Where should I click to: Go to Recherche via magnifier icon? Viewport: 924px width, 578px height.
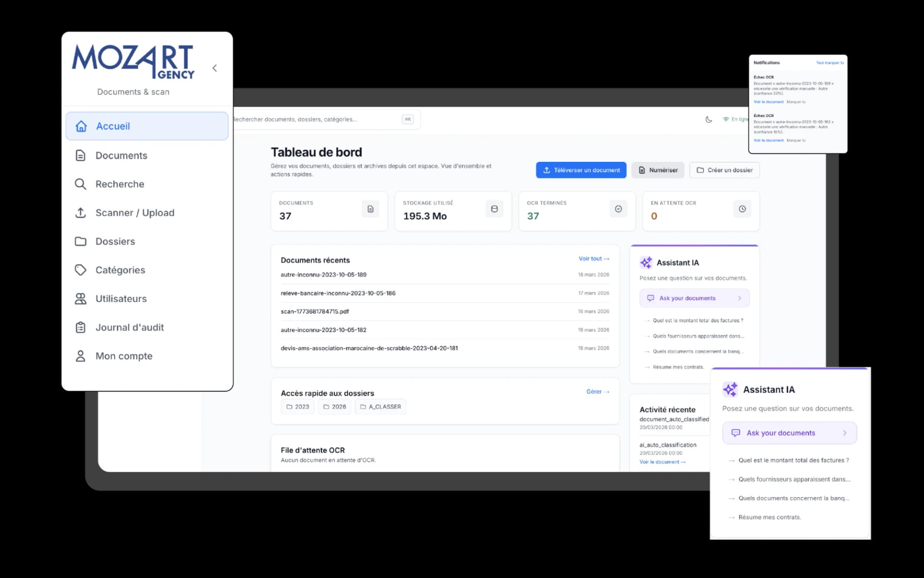tap(147, 184)
